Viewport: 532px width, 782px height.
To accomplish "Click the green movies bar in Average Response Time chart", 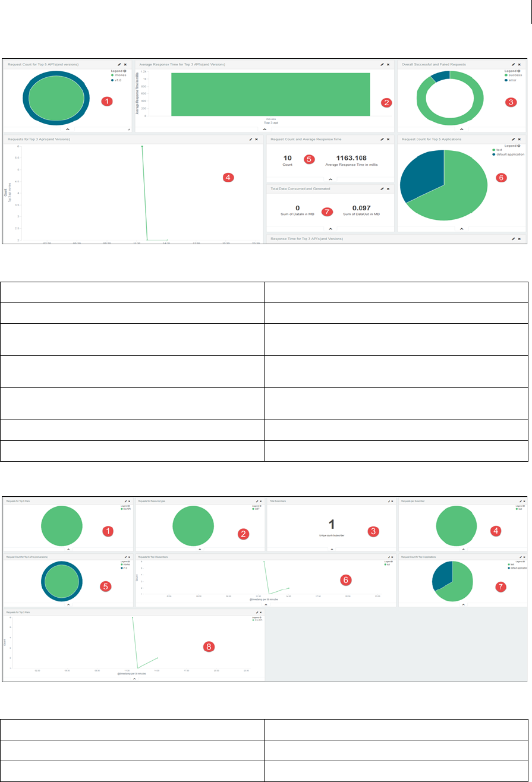I will click(x=270, y=94).
